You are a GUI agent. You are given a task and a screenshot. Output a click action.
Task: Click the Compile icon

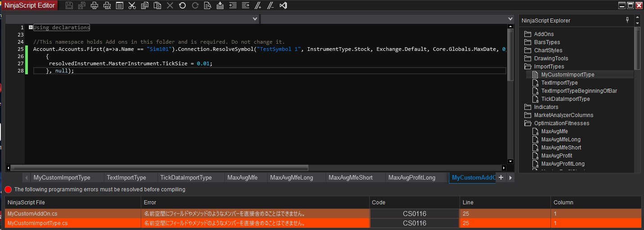click(x=220, y=5)
